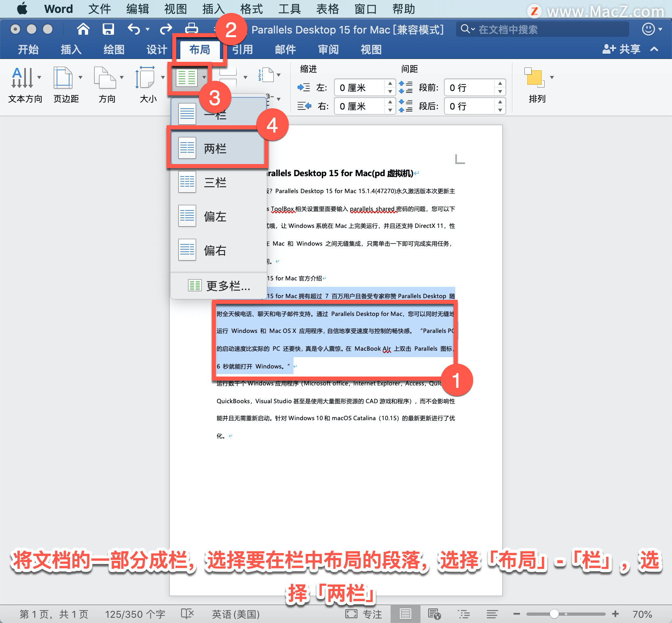Click the 方向 orientation icon
Image resolution: width=672 pixels, height=623 pixels.
coord(105,78)
